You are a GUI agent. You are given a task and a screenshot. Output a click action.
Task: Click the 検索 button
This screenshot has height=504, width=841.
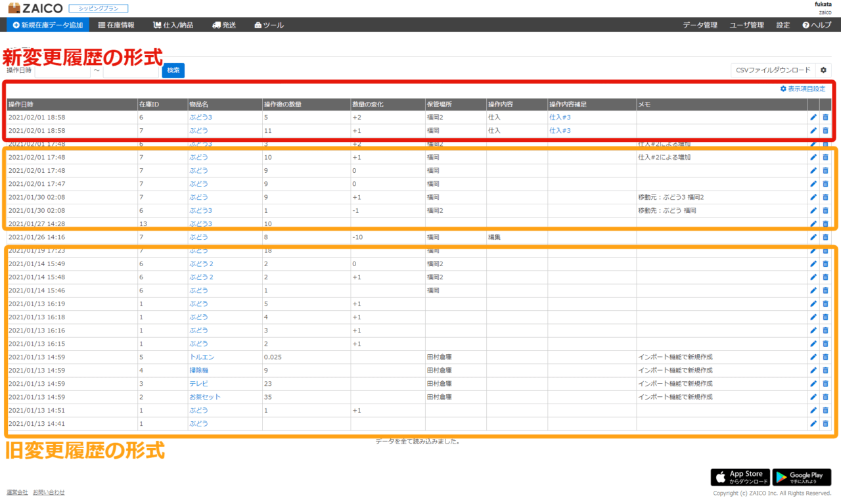click(x=173, y=70)
